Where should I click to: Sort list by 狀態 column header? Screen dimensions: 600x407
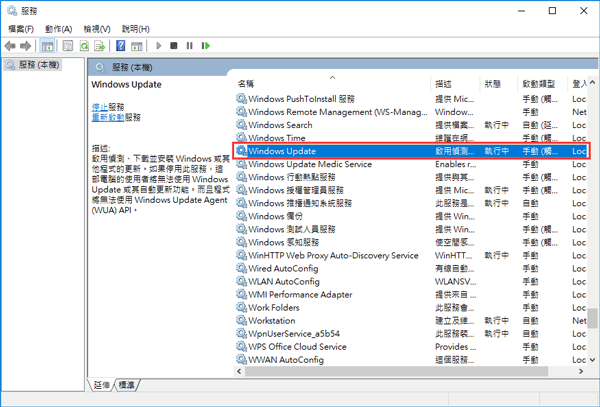pos(495,84)
